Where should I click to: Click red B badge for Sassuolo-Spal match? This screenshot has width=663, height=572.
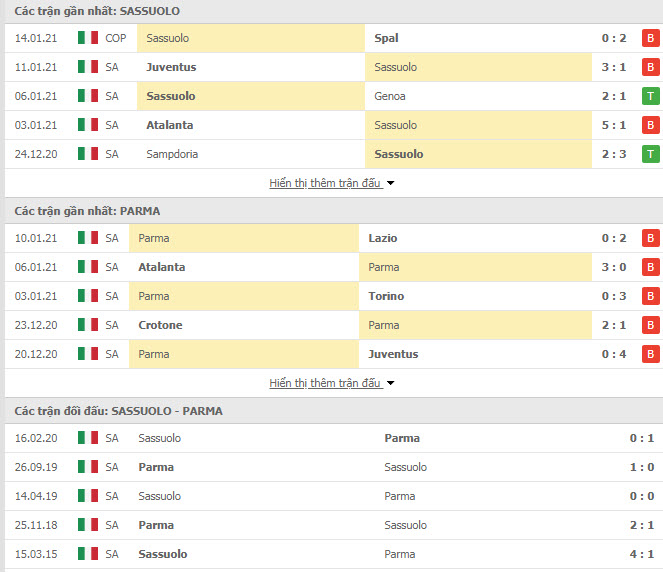650,38
